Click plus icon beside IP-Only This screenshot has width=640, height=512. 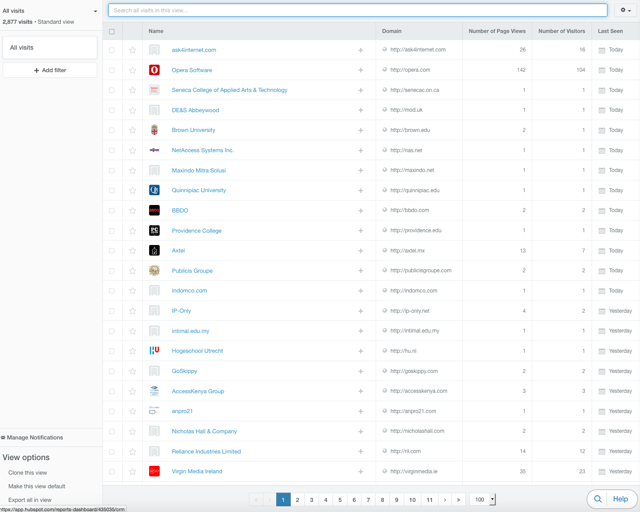click(360, 311)
